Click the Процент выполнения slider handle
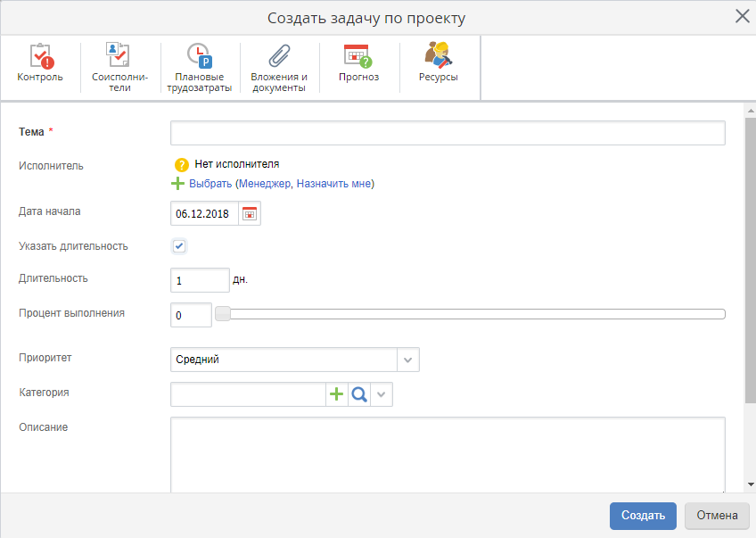 coord(223,313)
